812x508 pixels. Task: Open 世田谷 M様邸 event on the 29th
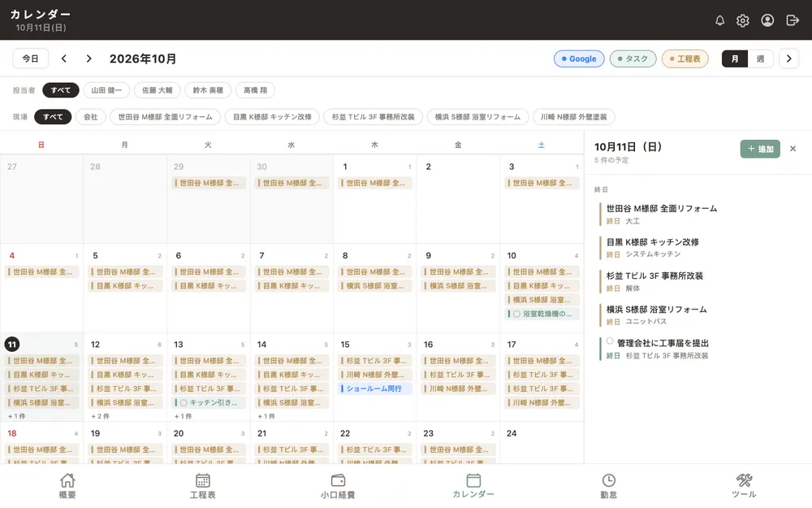click(209, 183)
